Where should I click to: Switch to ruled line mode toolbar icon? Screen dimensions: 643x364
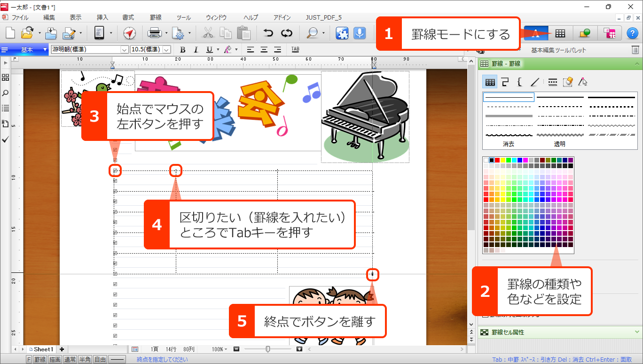[x=559, y=33]
